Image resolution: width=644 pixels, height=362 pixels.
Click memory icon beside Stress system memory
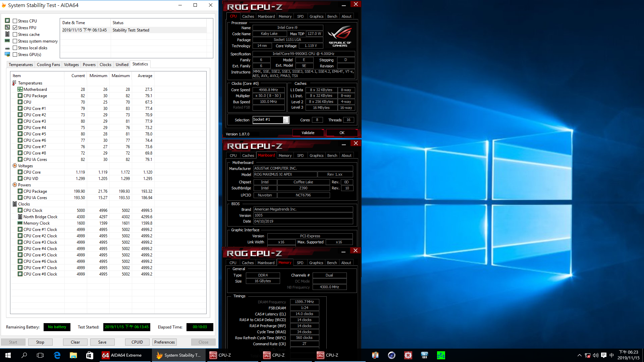(7, 41)
